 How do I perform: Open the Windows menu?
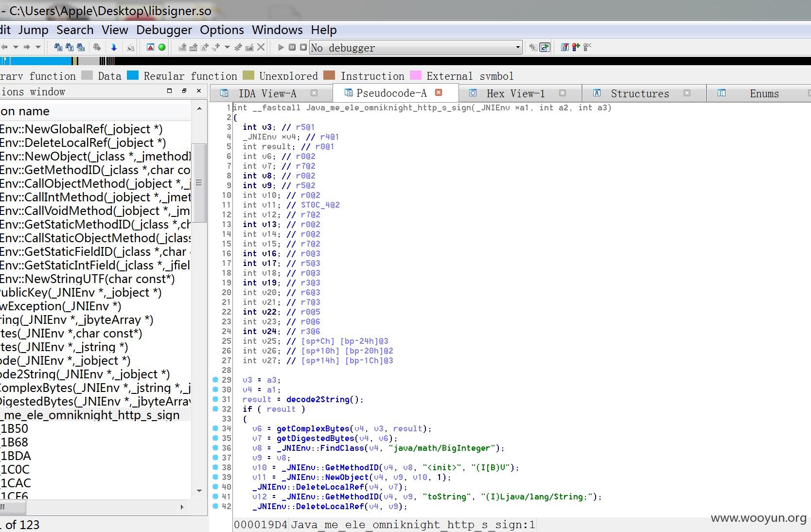(x=277, y=30)
